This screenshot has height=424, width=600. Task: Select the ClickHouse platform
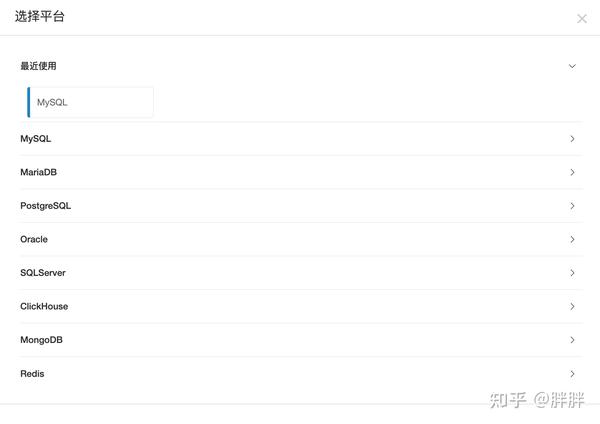coord(44,306)
